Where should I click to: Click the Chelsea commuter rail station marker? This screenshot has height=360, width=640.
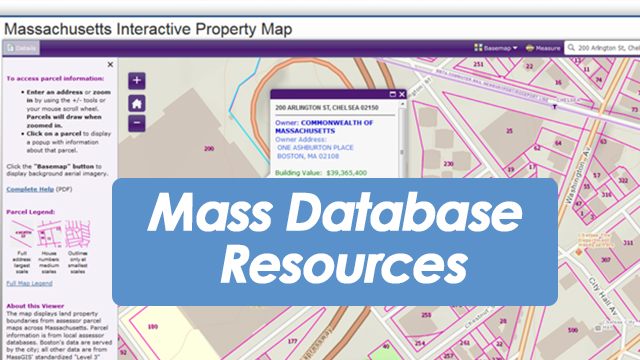[x=554, y=107]
